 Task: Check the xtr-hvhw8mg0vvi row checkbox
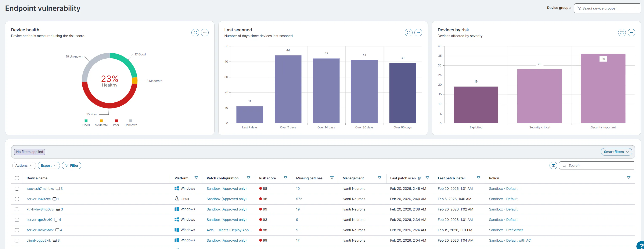pos(17,209)
